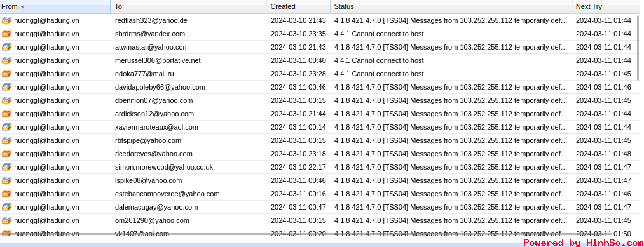Sort the list by To column header

coord(188,6)
